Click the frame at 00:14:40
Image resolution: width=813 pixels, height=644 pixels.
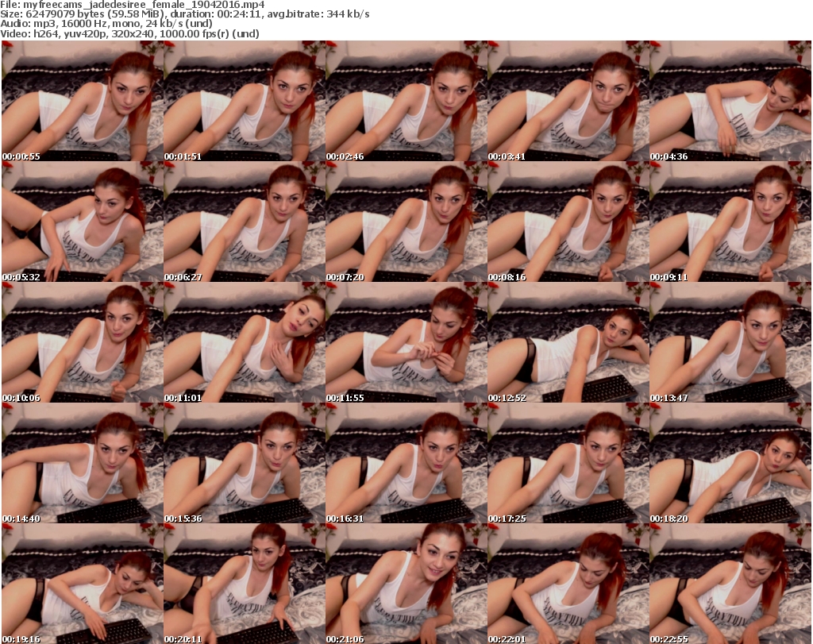tap(83, 463)
